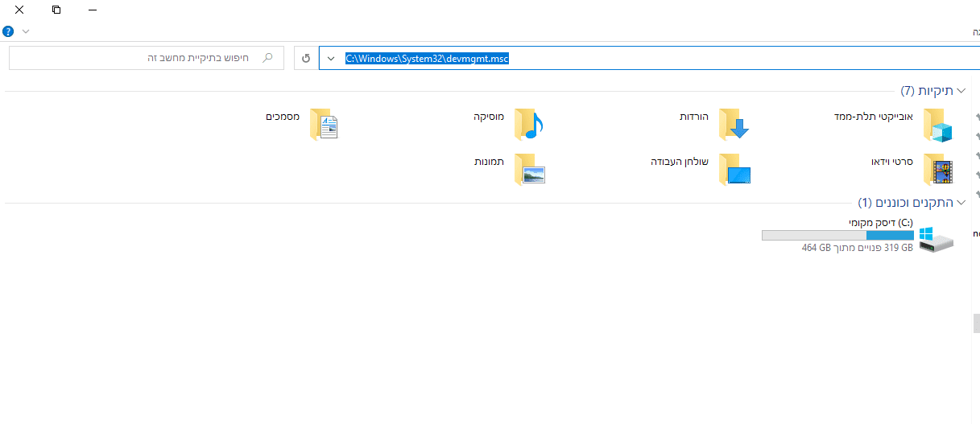Click the התקנים וכוננים (1) header text
980x424 pixels.
pyautogui.click(x=905, y=202)
